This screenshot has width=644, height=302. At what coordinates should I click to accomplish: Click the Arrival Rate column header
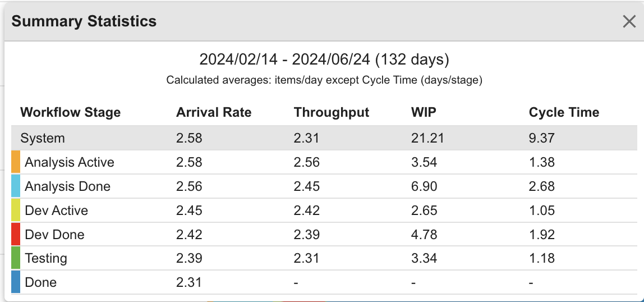pos(214,112)
